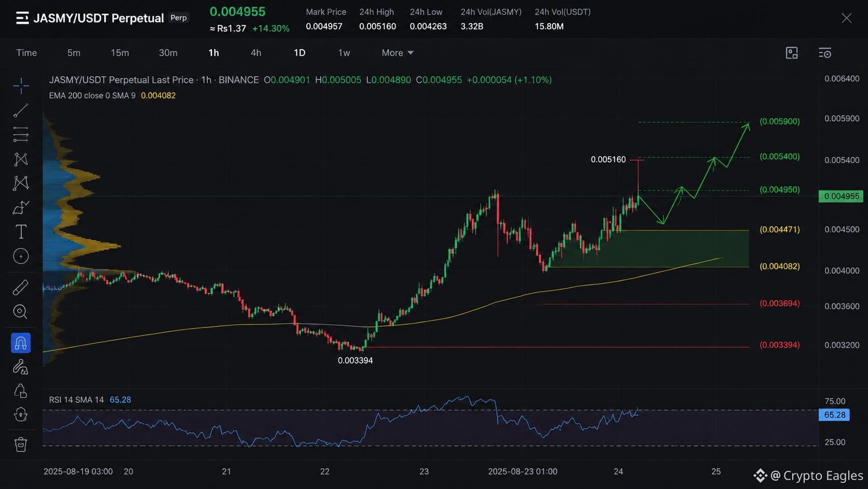Choose the horizontal lines drawing tool
868x489 pixels.
(x=21, y=135)
